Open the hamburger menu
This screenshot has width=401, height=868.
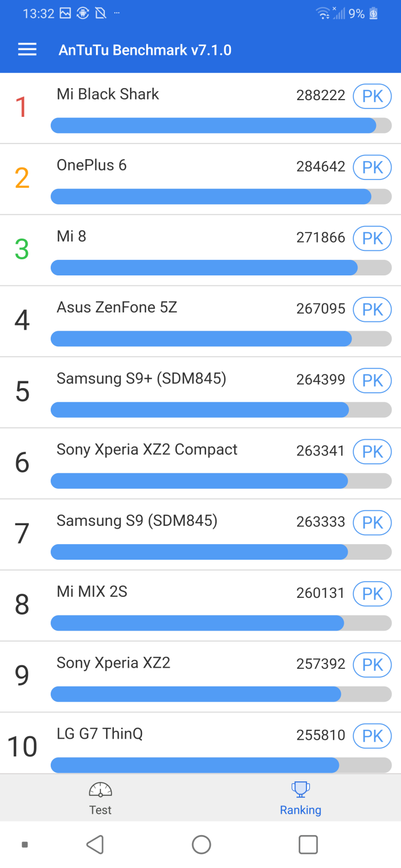[x=27, y=50]
